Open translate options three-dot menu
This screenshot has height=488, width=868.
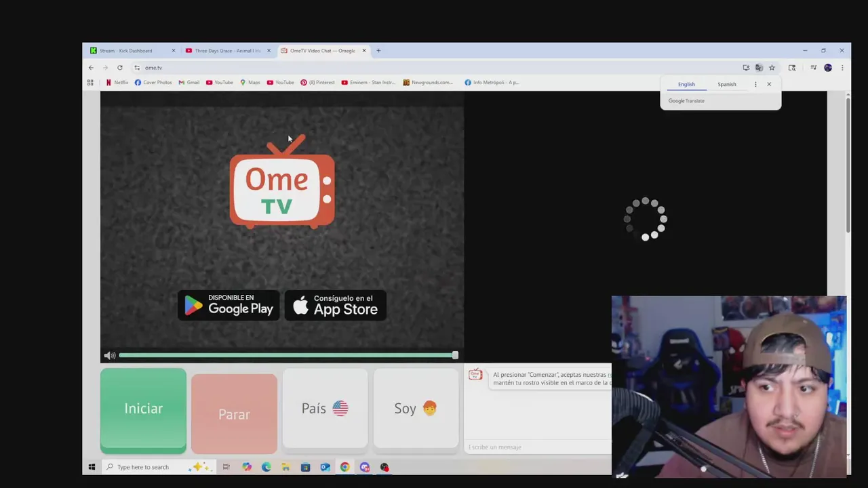[x=755, y=85]
